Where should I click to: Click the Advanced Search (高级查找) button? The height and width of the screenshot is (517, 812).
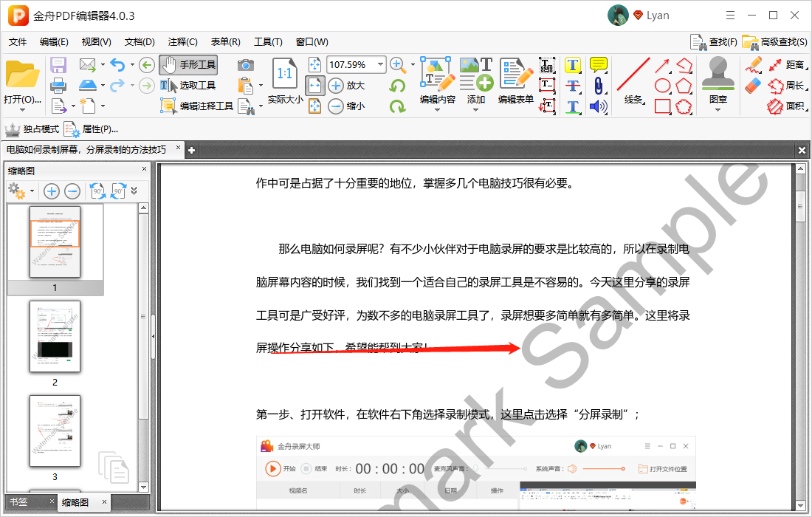[x=774, y=42]
